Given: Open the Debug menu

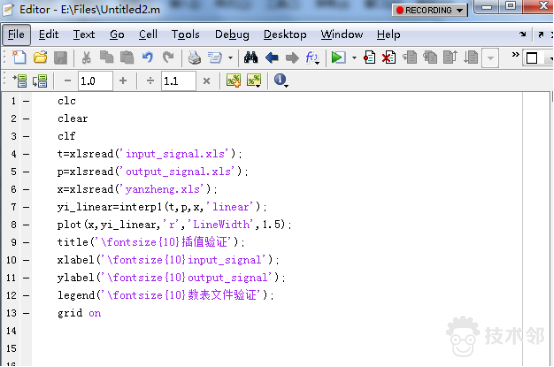Looking at the screenshot, I should point(232,35).
